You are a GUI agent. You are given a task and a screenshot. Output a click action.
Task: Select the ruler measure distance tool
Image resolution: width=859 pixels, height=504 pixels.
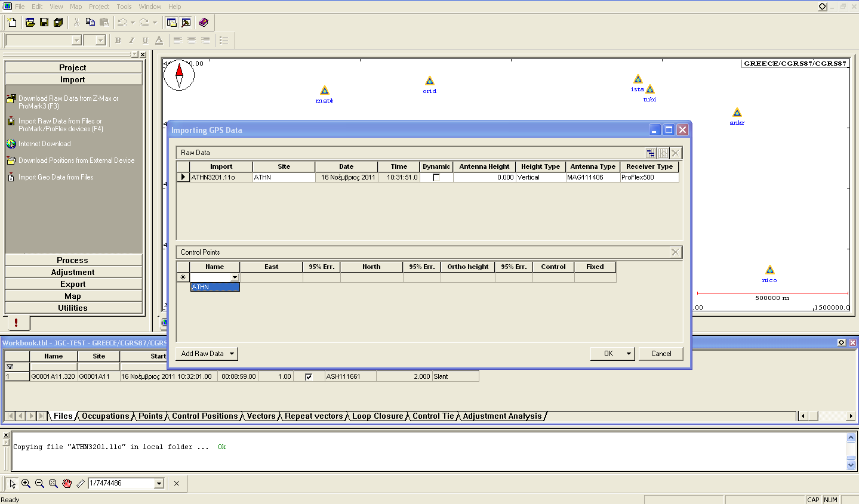81,483
